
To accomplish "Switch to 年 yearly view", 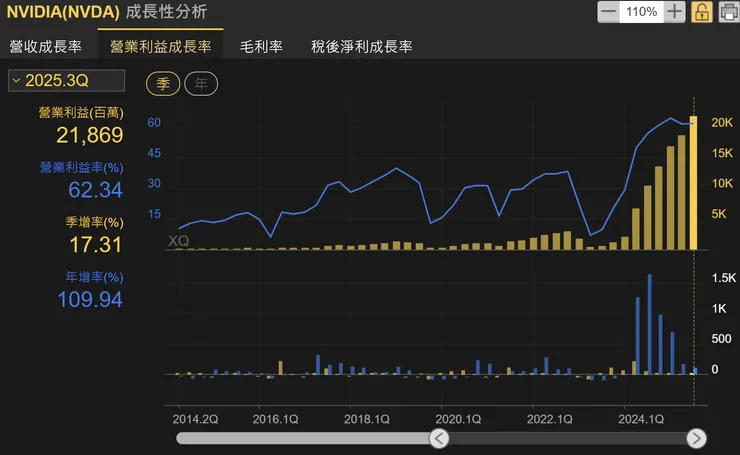I will (x=201, y=84).
